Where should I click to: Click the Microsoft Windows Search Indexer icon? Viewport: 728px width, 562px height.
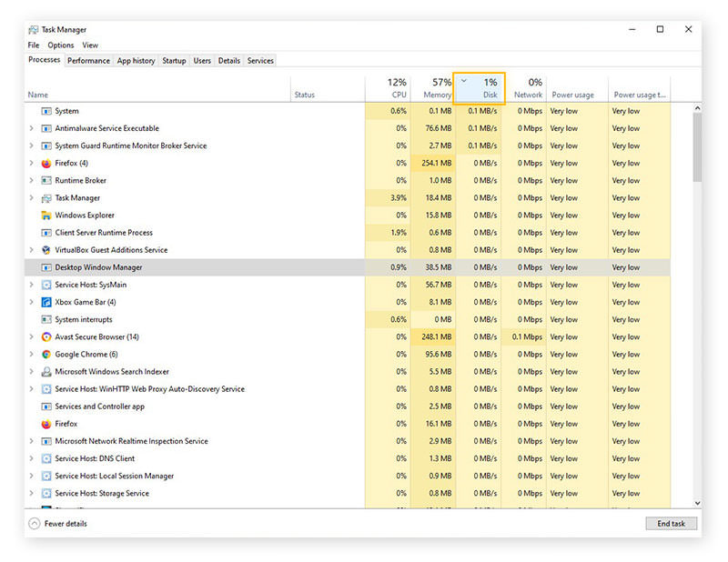46,372
